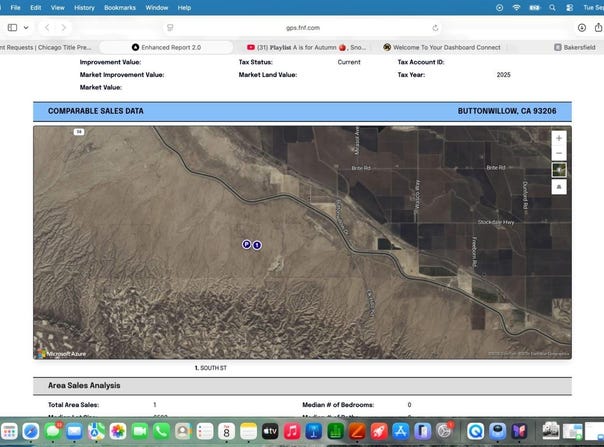
Task: Open Contacts from the dock
Action: tap(183, 431)
